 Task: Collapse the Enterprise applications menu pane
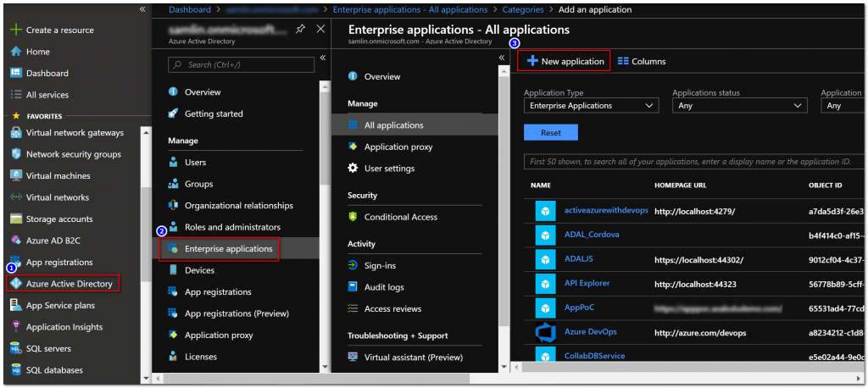point(502,58)
